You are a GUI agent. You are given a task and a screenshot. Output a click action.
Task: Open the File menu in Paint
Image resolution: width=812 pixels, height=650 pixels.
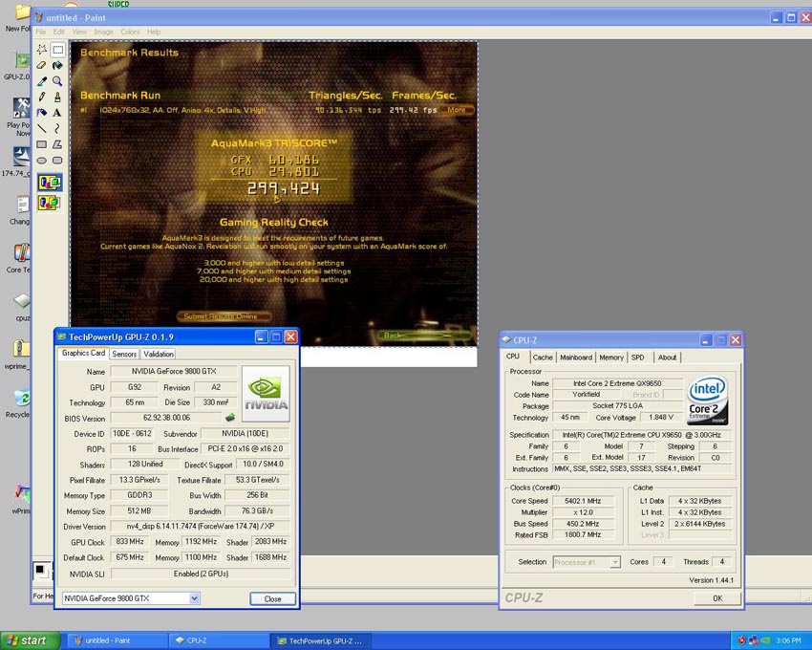click(41, 32)
